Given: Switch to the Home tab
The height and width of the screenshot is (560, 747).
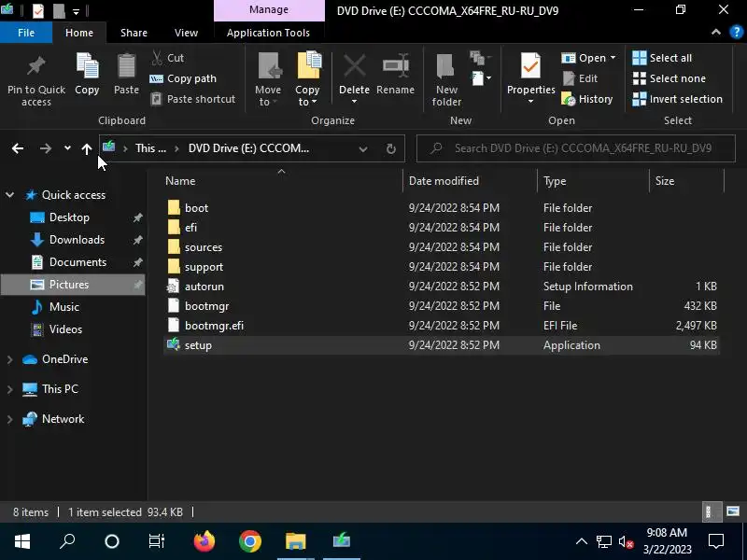Looking at the screenshot, I should (79, 33).
